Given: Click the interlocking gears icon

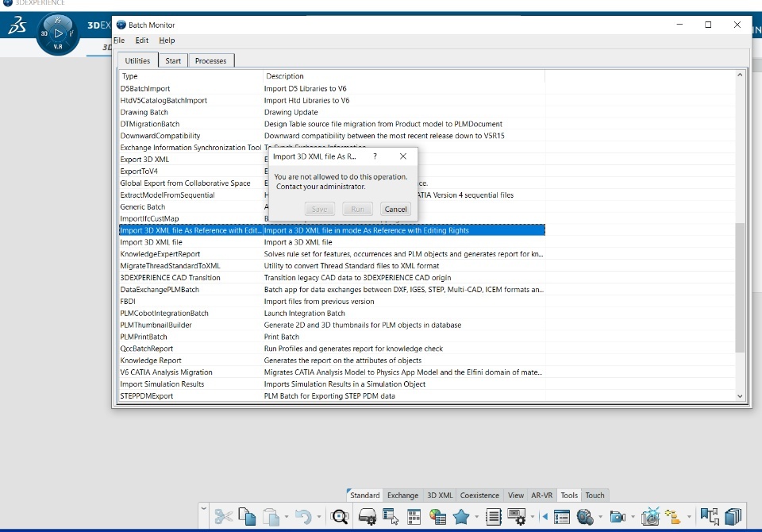Looking at the screenshot, I should [585, 516].
